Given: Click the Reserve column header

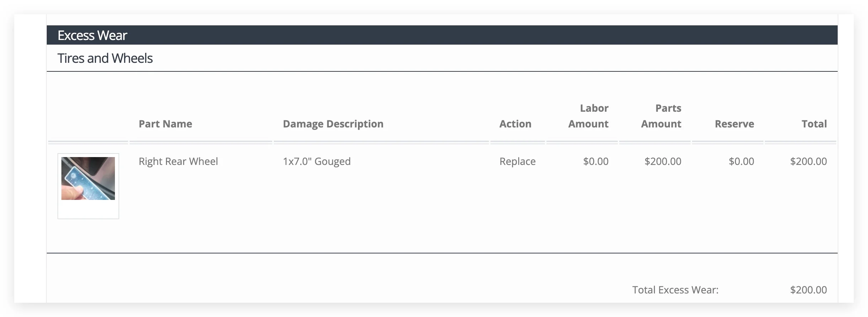Looking at the screenshot, I should click(734, 124).
